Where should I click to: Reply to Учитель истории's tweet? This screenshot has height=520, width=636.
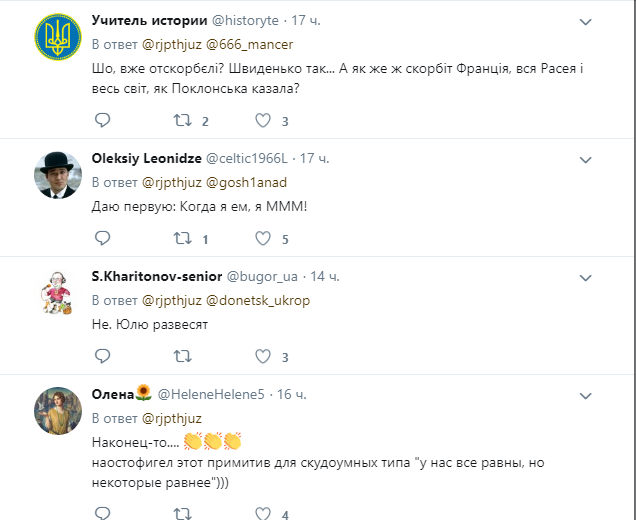pyautogui.click(x=102, y=121)
